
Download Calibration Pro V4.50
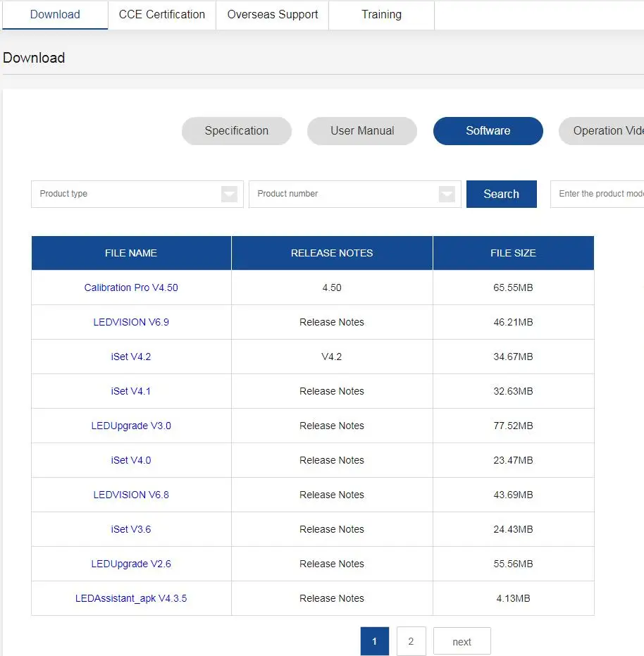[131, 287]
